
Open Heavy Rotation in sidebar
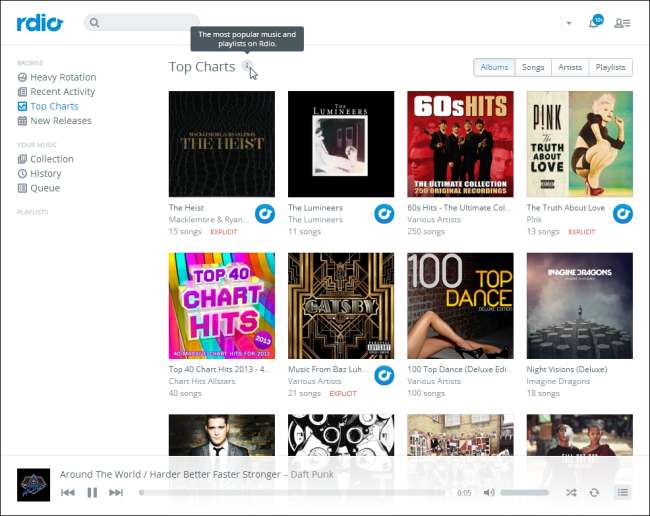click(x=57, y=77)
